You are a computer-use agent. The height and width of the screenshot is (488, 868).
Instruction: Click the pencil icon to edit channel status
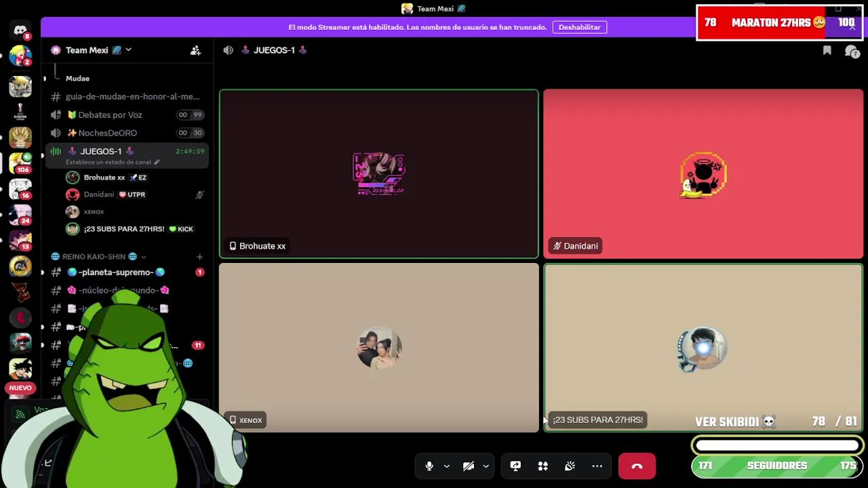pos(157,162)
